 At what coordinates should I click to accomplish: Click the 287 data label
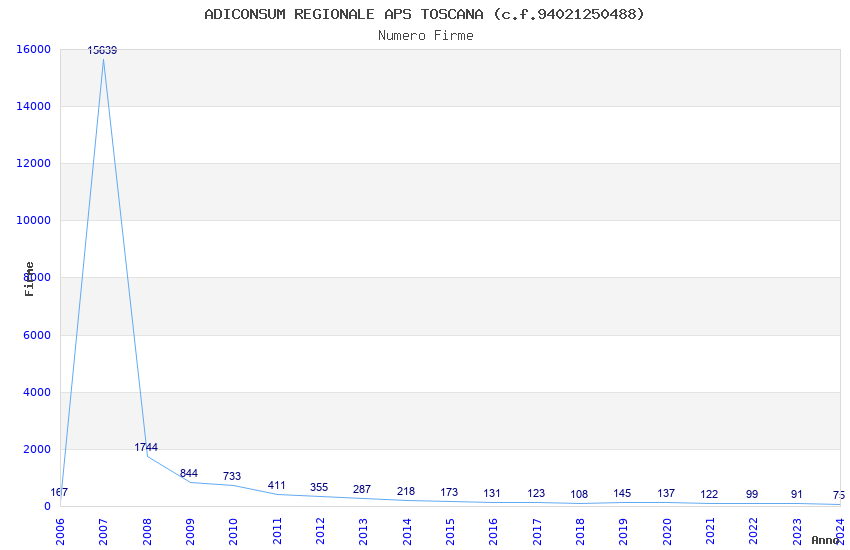(x=362, y=489)
